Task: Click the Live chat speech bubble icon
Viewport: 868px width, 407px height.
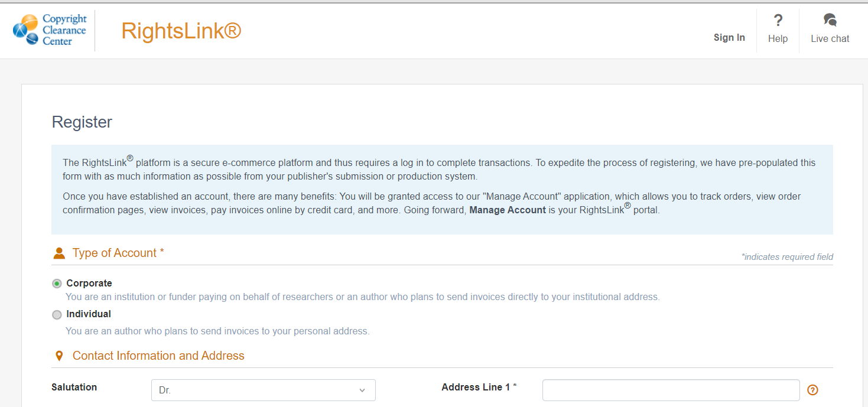Action: (830, 20)
